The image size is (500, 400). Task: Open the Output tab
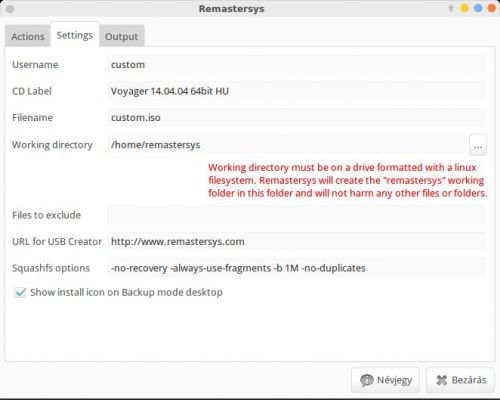[x=121, y=36]
